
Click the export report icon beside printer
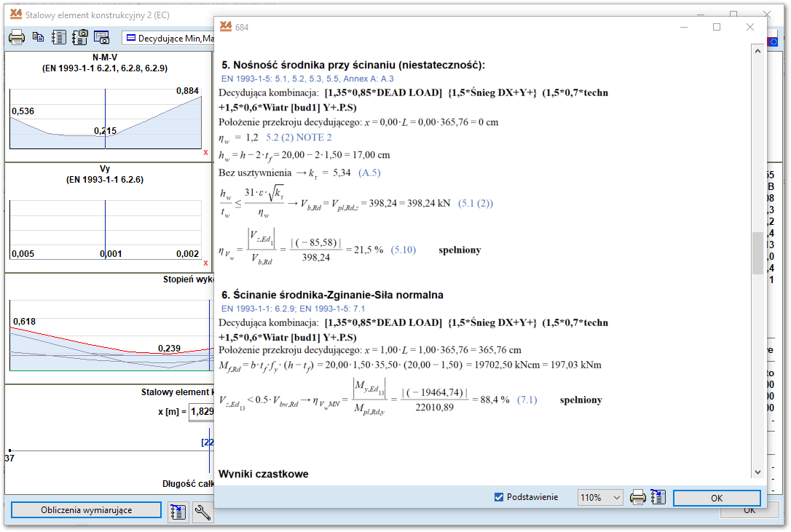tap(658, 498)
